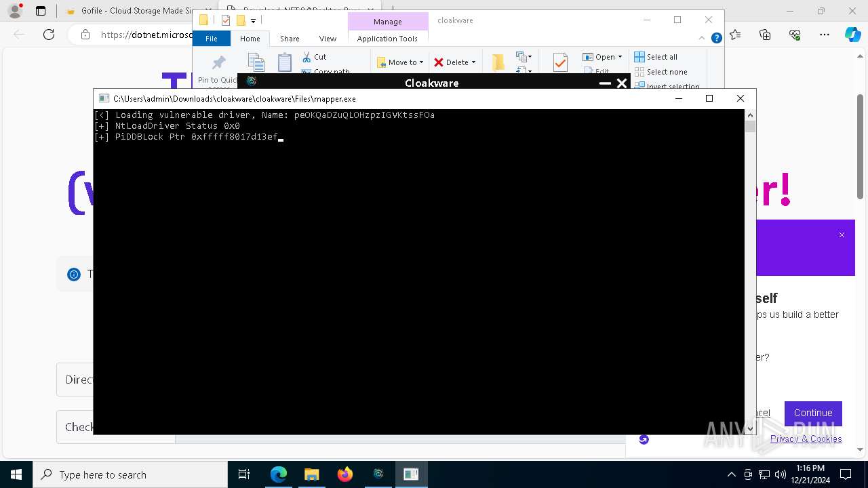Maximize the mapper.exe console window
Image resolution: width=868 pixels, height=488 pixels.
[709, 98]
